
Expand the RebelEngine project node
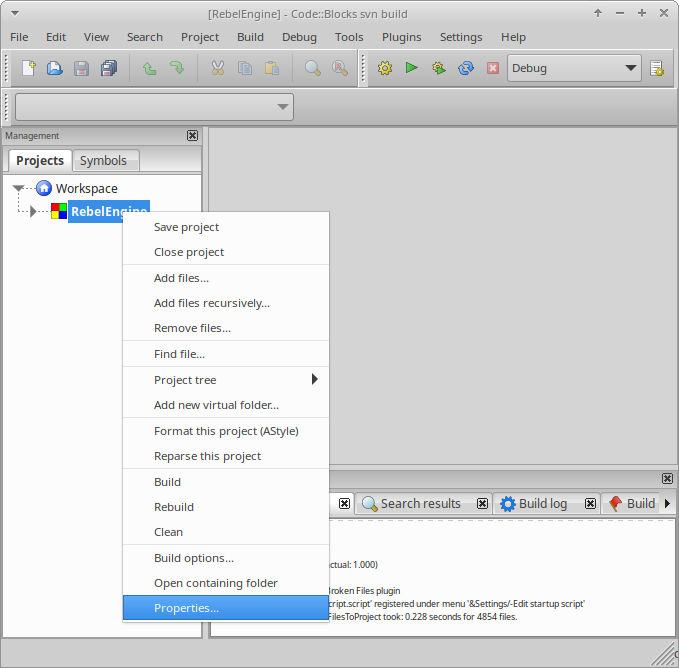(x=33, y=212)
